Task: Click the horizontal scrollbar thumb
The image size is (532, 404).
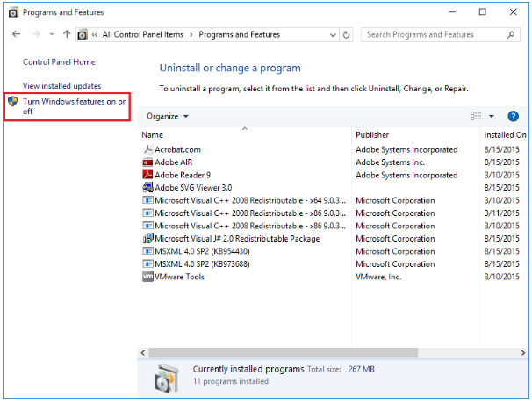Action: tap(284, 353)
